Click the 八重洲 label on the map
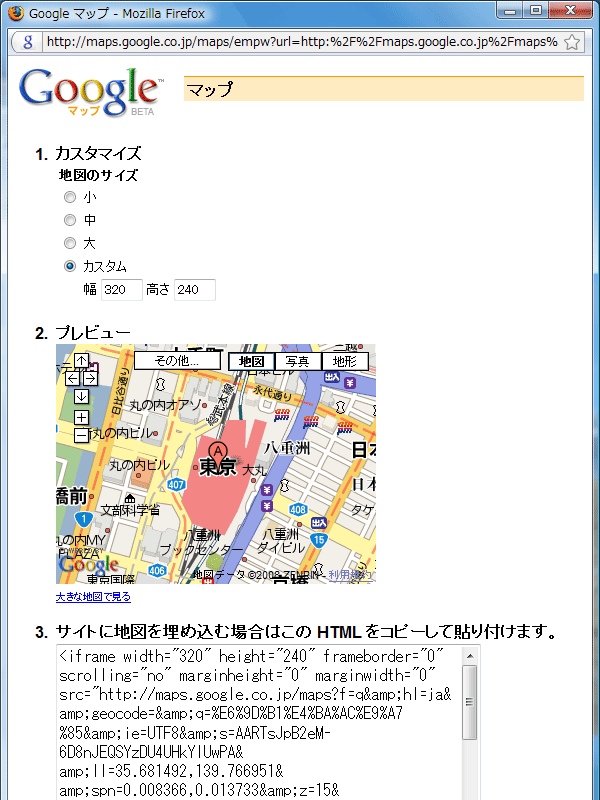The height and width of the screenshot is (800, 600). pos(286,448)
